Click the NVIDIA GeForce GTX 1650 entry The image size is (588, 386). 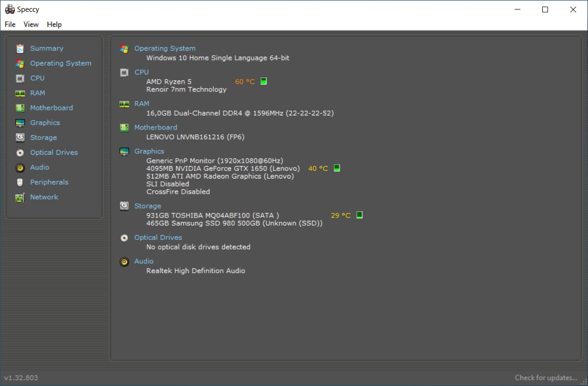tap(223, 168)
